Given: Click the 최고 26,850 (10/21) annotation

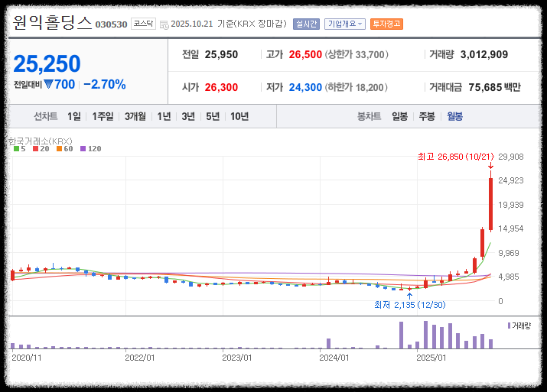Looking at the screenshot, I should click(456, 157).
